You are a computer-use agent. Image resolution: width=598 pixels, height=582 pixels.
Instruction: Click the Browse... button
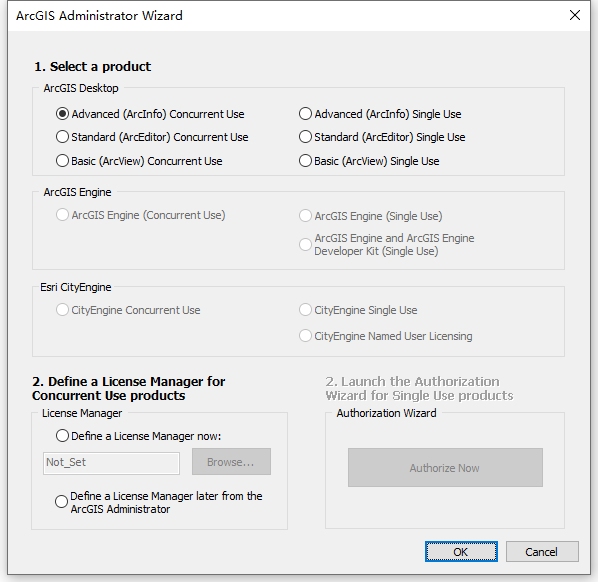(231, 461)
